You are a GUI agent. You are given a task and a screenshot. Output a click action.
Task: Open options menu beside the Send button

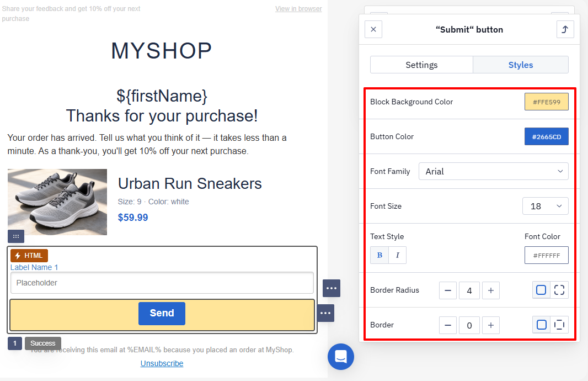point(325,313)
